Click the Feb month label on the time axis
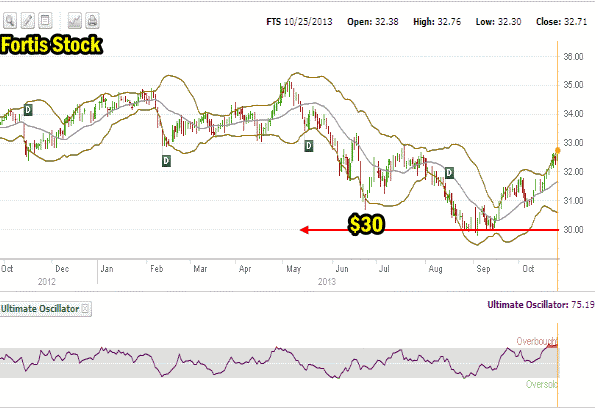 [157, 269]
